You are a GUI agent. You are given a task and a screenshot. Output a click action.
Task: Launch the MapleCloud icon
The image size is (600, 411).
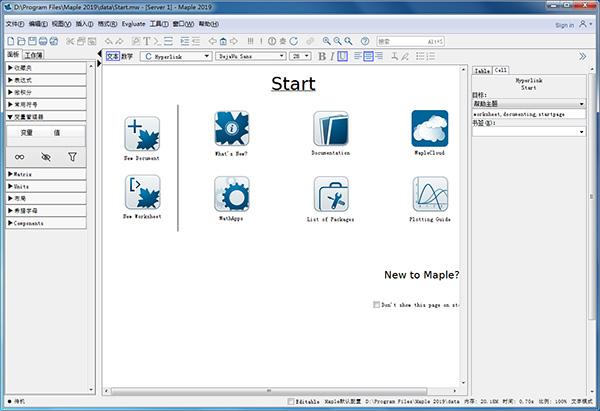[430, 128]
